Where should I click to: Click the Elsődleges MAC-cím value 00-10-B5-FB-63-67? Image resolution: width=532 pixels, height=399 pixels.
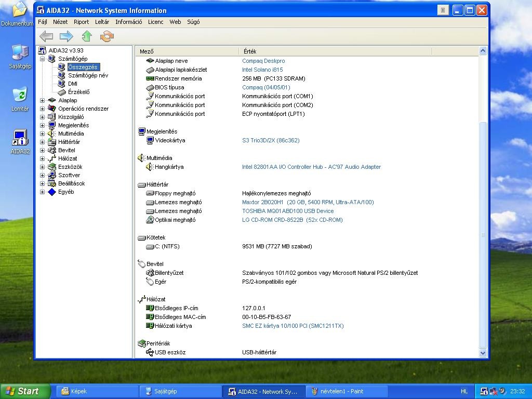[x=267, y=317]
